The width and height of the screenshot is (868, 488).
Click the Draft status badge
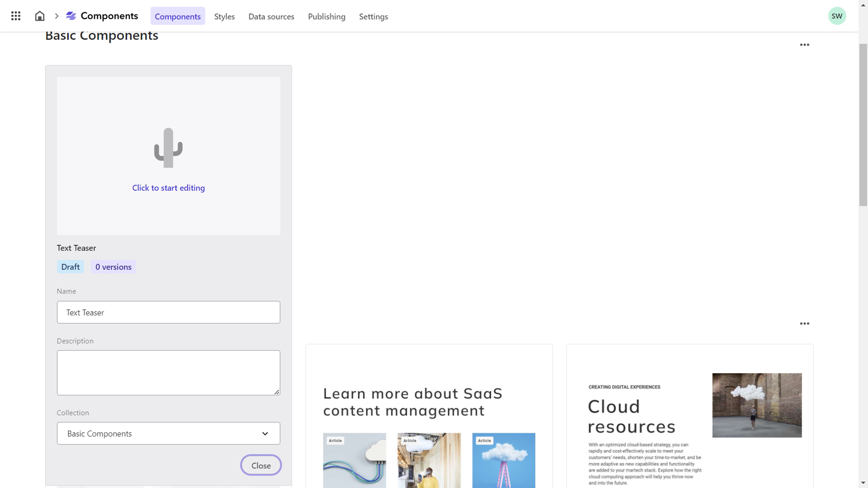(70, 266)
